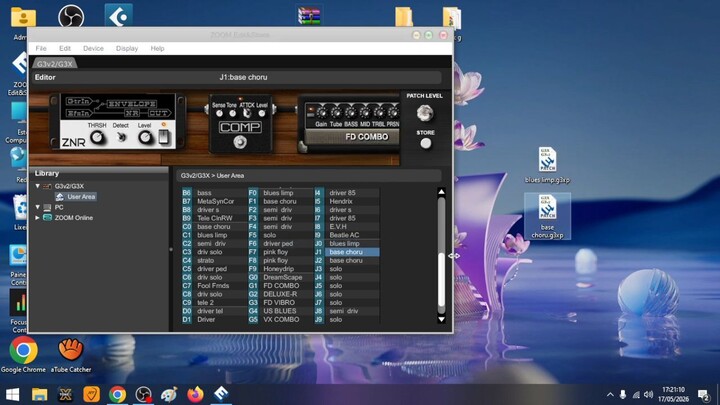Viewport: 720px width, 405px height.
Task: Select patch C7 Fool Frnds
Action: [x=215, y=286]
